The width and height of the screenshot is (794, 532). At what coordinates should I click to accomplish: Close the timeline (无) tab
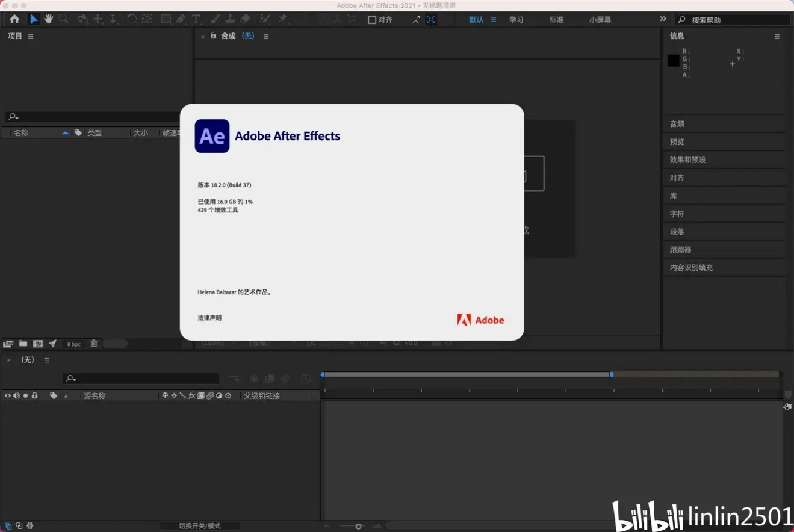pos(8,360)
